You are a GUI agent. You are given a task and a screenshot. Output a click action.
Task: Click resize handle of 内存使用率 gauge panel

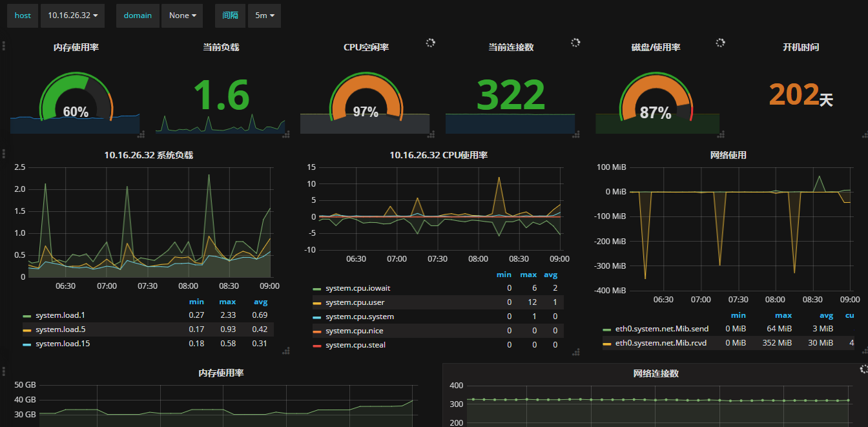141,134
